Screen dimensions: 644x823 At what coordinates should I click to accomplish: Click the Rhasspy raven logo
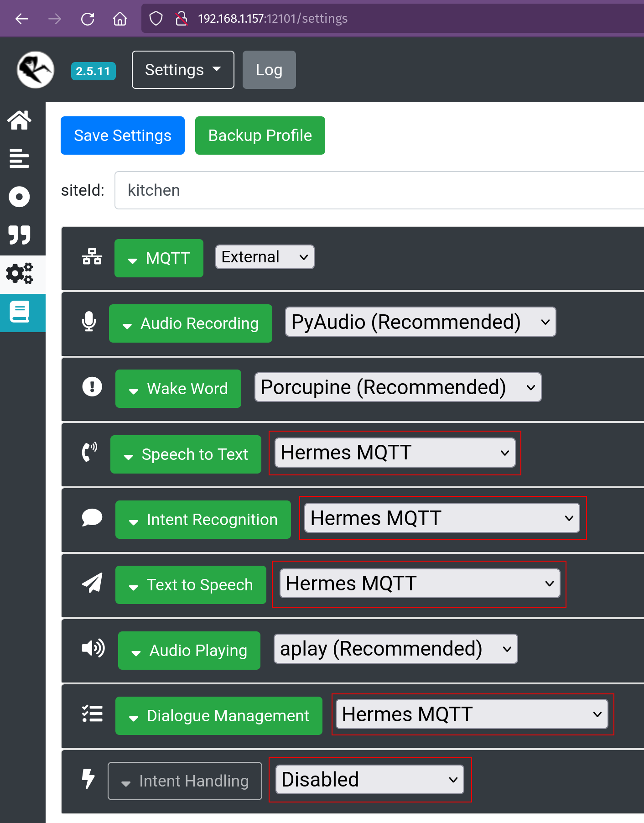point(36,70)
